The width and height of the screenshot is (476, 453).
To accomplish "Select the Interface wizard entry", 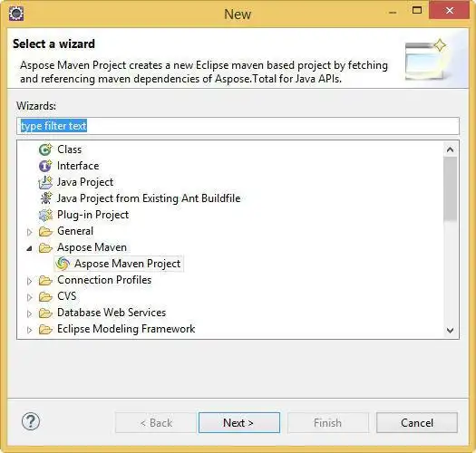I will tap(78, 166).
